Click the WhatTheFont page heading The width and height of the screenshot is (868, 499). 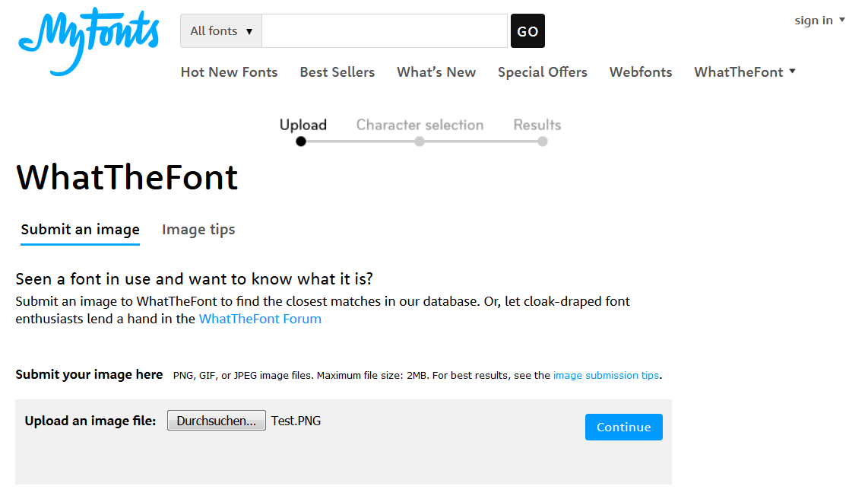(128, 178)
